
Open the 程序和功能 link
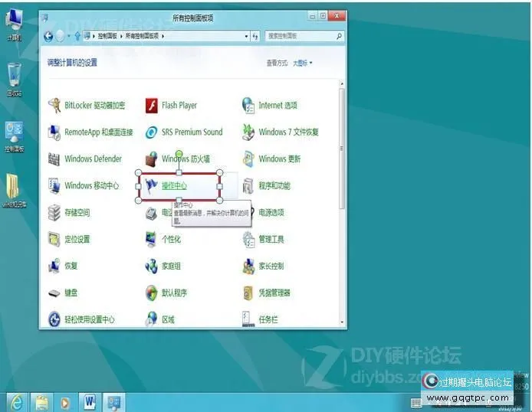(x=274, y=186)
